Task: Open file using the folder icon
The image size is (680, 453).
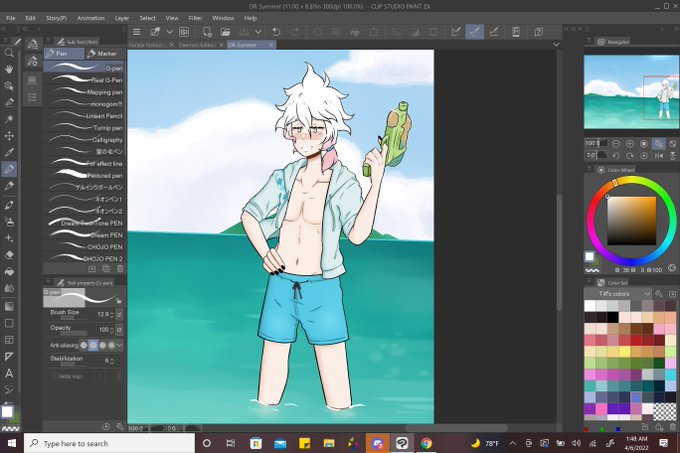Action: (225, 32)
